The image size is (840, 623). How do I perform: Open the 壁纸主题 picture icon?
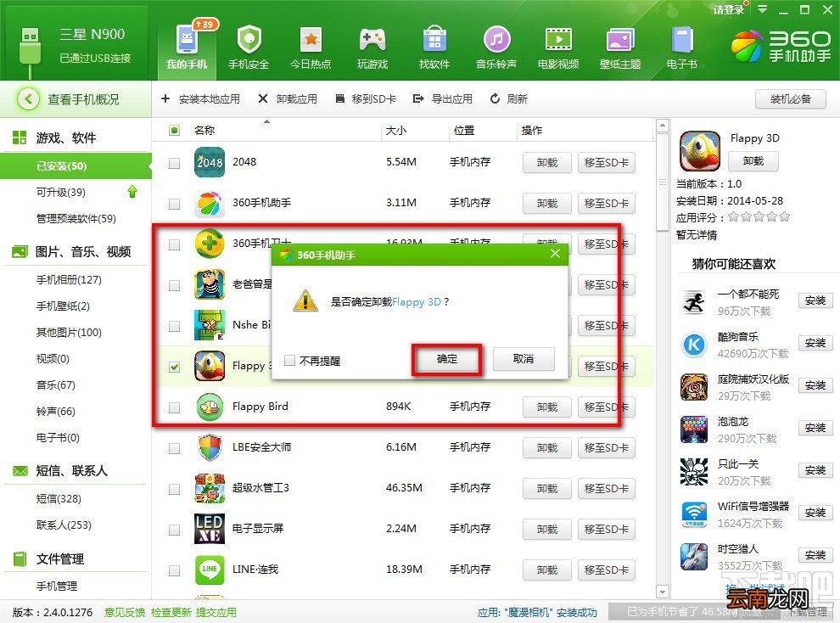coord(620,40)
